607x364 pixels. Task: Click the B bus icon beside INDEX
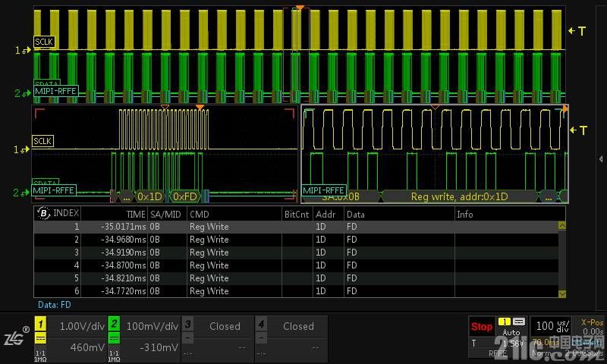pos(43,213)
